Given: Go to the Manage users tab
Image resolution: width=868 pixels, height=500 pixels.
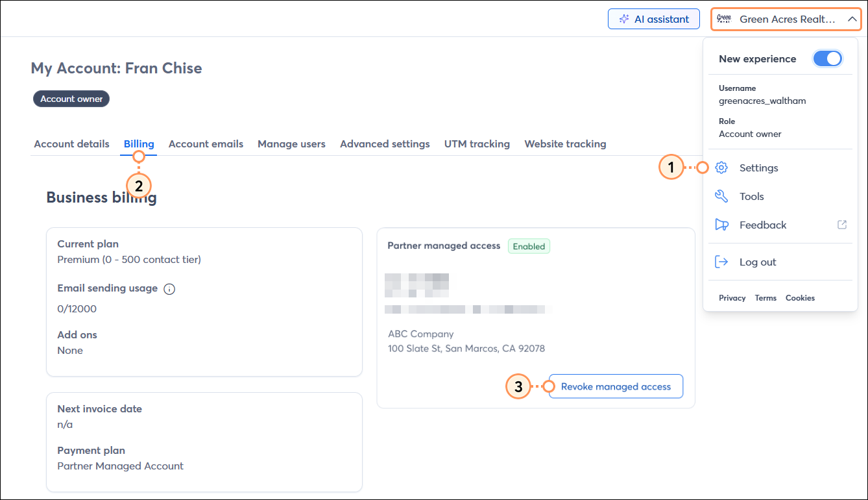Looking at the screenshot, I should click(291, 144).
